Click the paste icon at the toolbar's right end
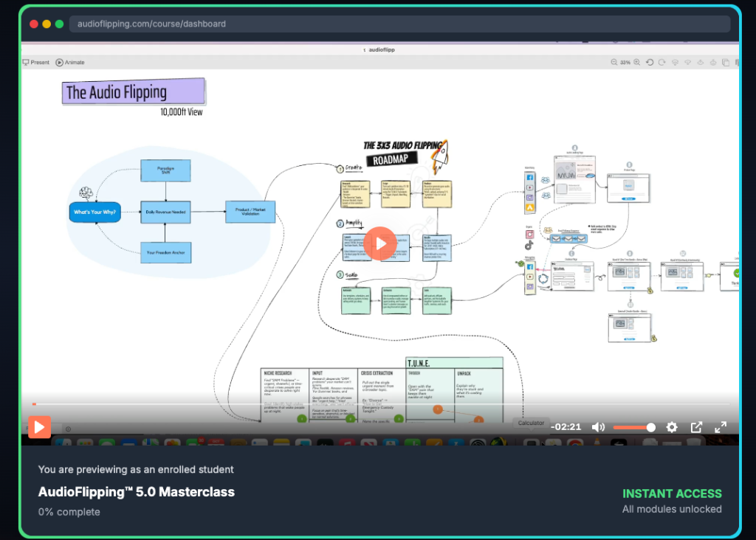Image resolution: width=756 pixels, height=540 pixels. (x=738, y=62)
